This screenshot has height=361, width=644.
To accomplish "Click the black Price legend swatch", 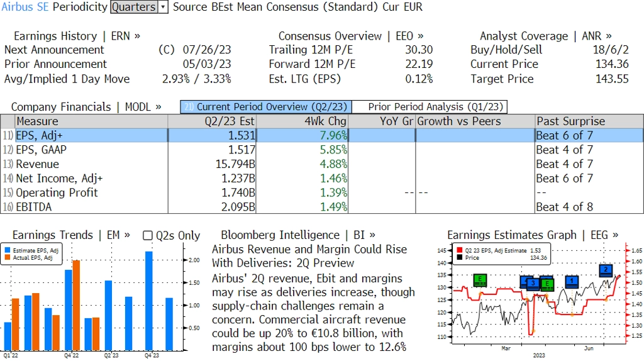I will pos(459,257).
